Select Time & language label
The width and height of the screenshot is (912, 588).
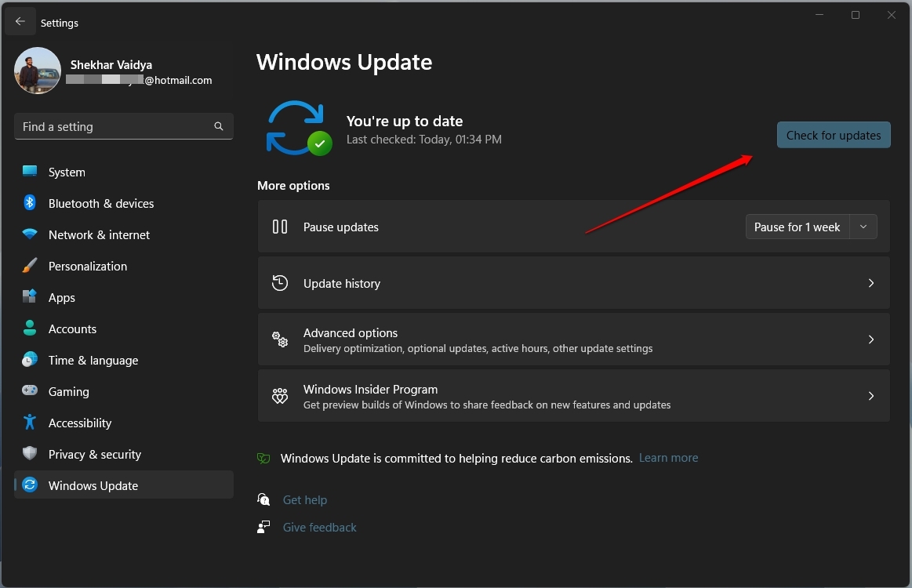(x=93, y=361)
